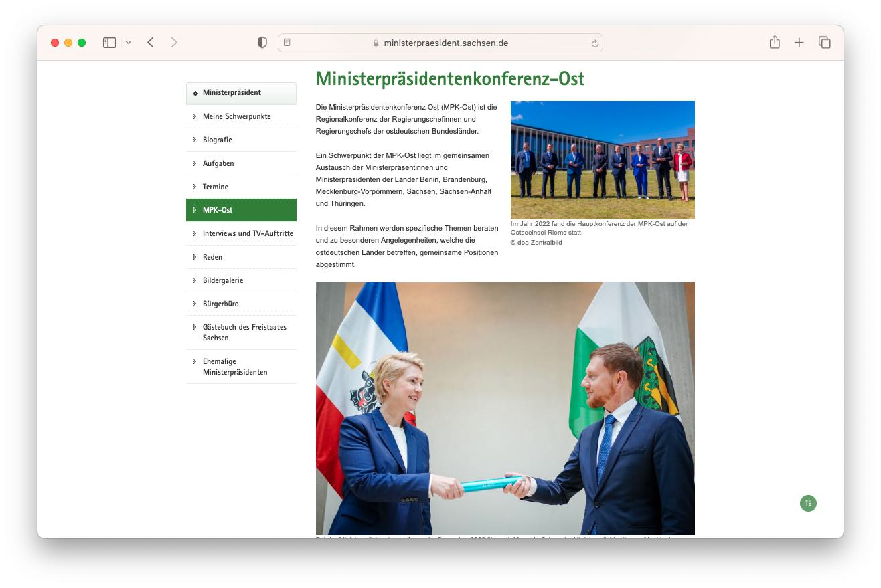The image size is (881, 588).
Task: Click the arrow beside Bürgerbüro
Action: pos(195,304)
